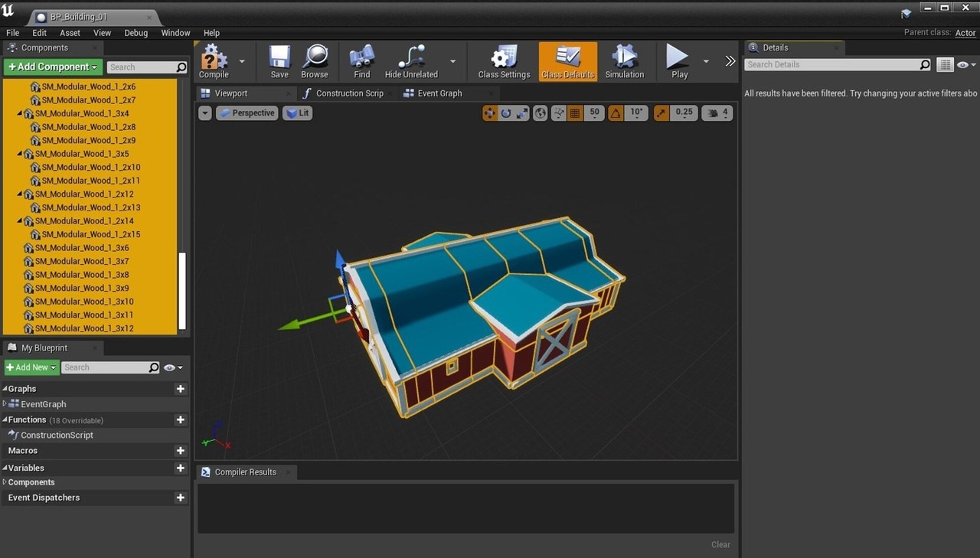The image size is (980, 558).
Task: Click the Components panel vertical scrollbar
Action: 182,291
